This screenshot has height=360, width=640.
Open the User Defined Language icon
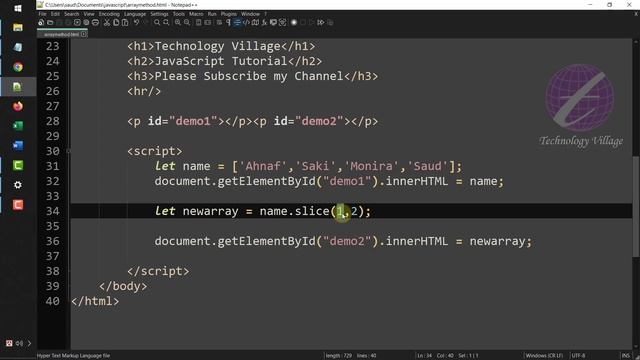pos(246,22)
